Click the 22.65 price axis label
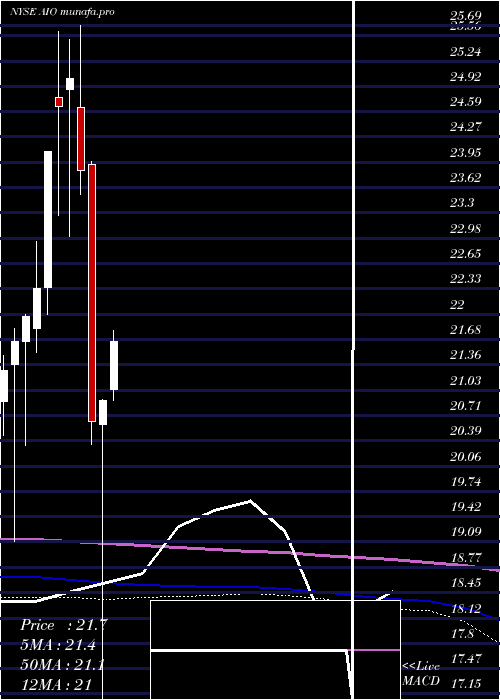 (466, 254)
